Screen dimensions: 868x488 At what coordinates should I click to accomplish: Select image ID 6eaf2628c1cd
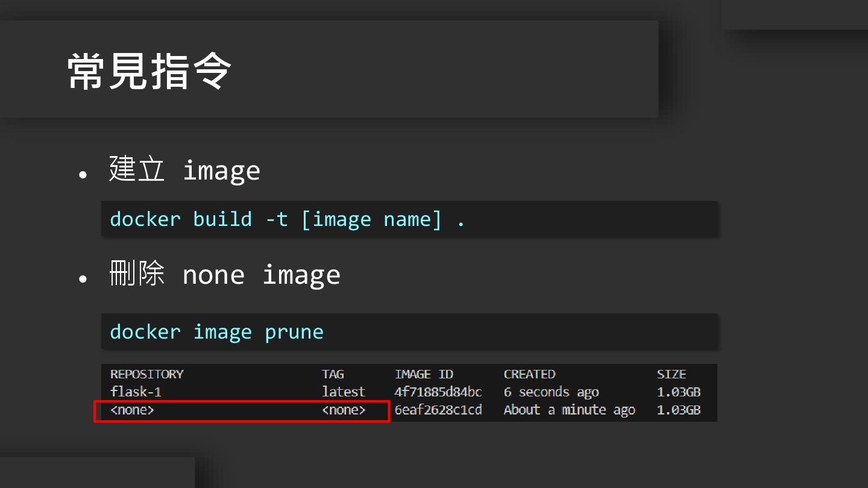pos(438,410)
